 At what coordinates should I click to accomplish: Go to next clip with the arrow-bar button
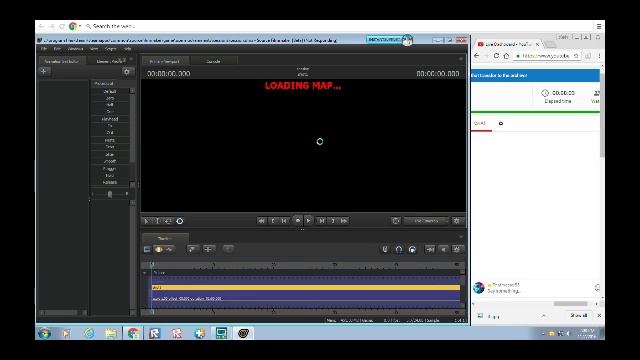322,221
